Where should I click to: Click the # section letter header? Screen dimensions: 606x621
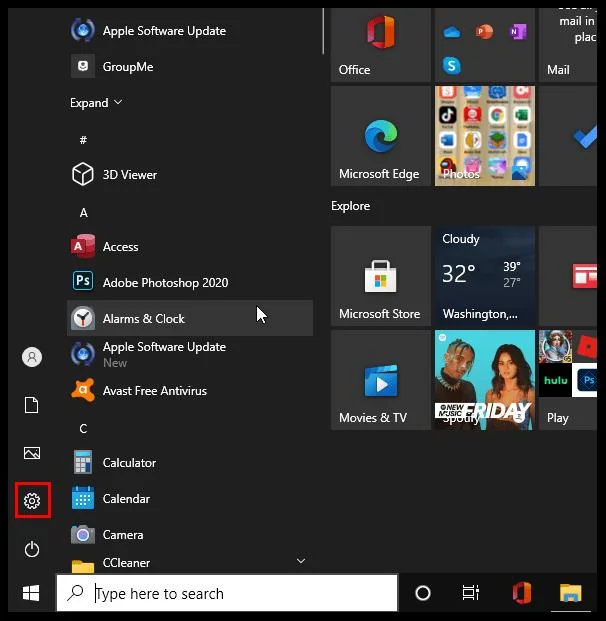tap(83, 140)
